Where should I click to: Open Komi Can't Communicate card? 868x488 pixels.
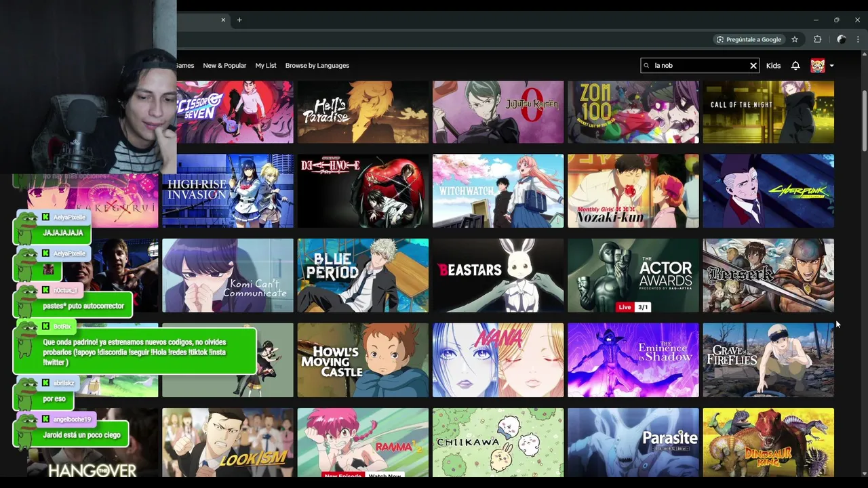(228, 275)
